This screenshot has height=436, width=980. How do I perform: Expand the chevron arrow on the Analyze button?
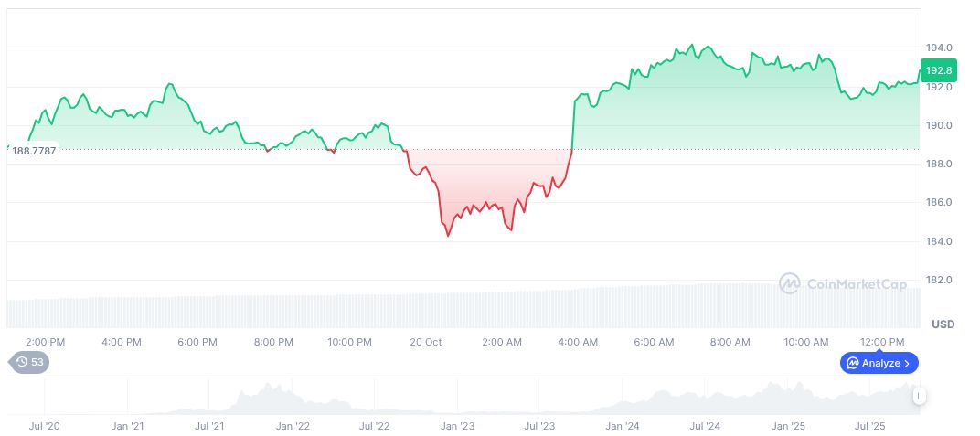coord(907,363)
